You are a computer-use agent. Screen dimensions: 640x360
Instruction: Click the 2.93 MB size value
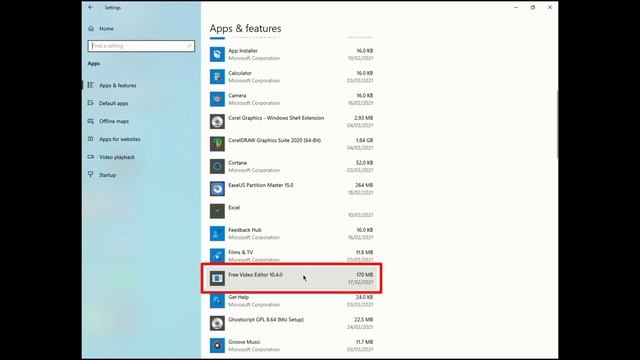point(364,118)
